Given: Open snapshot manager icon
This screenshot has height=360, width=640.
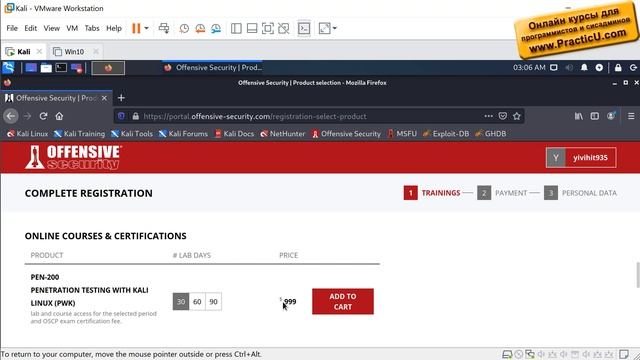Looking at the screenshot, I should 216,28.
